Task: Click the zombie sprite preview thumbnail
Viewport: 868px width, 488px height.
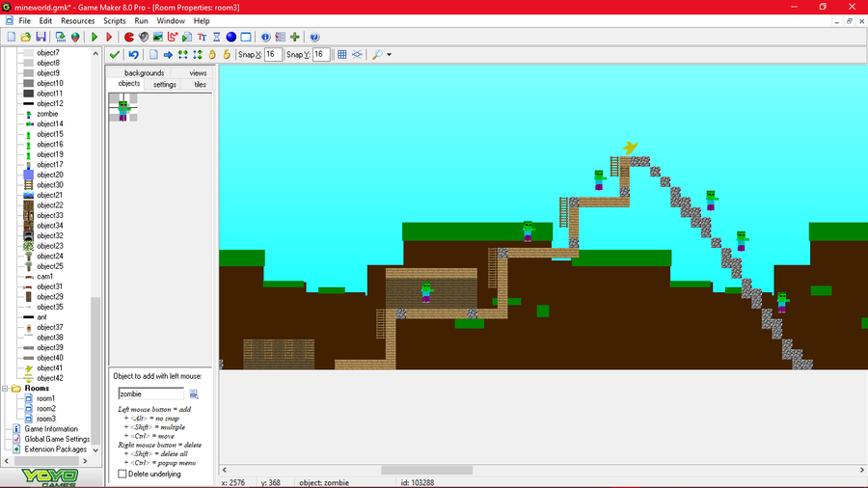Action: (x=122, y=108)
